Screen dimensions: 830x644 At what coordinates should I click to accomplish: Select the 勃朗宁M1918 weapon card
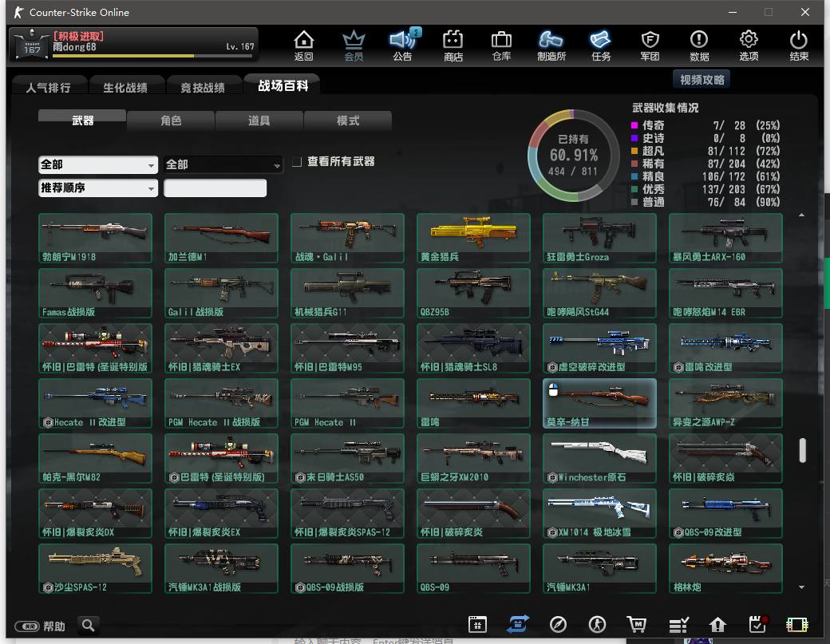tap(95, 238)
